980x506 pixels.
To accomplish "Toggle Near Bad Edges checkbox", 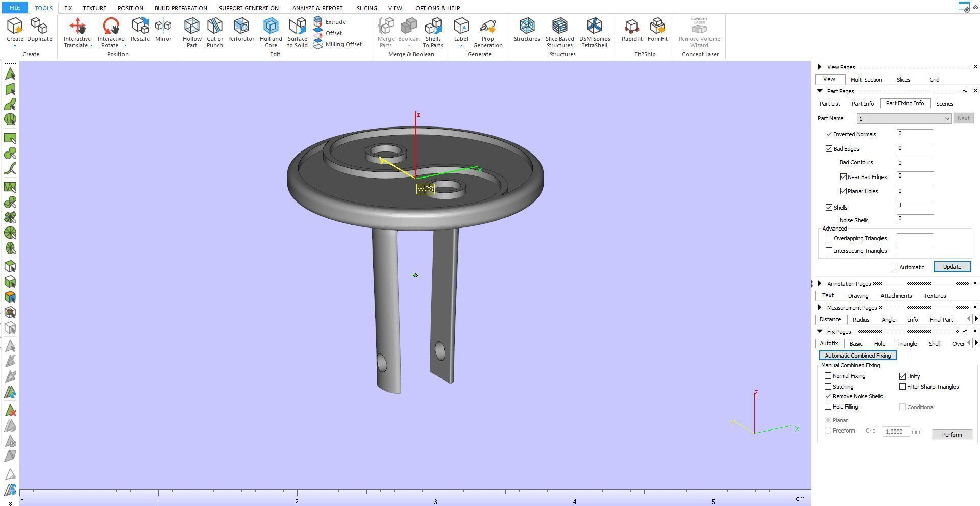I will coord(843,177).
